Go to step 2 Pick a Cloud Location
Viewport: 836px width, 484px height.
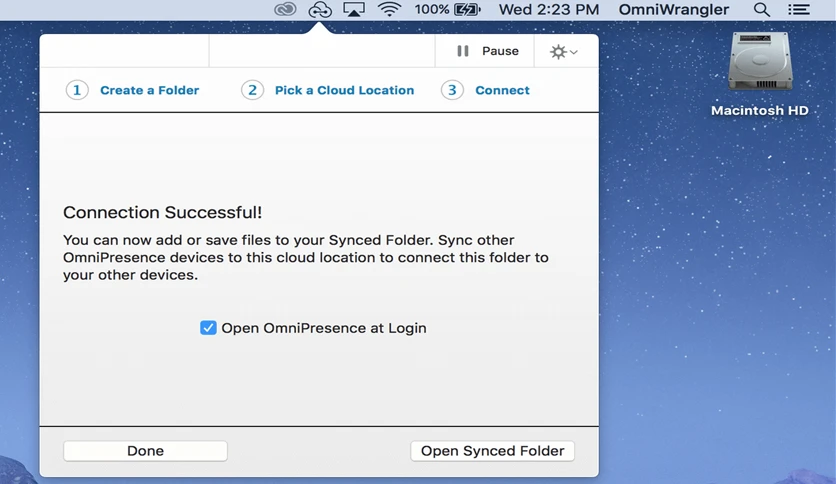327,90
